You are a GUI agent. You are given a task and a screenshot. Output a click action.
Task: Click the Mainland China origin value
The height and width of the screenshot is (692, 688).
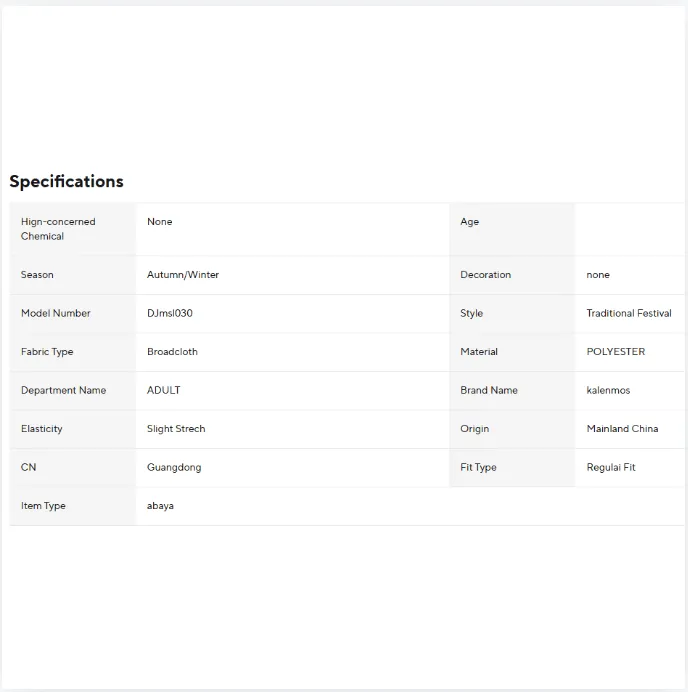coord(622,429)
